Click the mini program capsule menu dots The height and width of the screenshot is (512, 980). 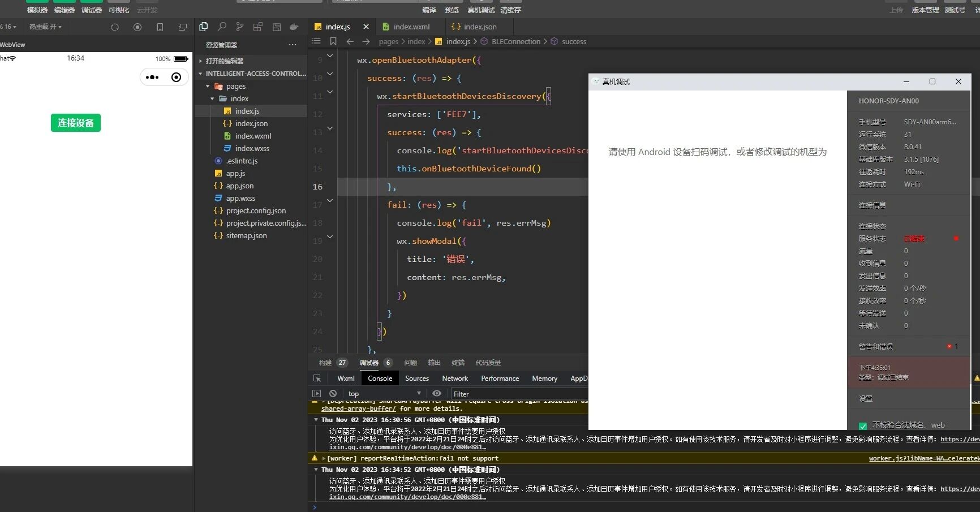pos(152,78)
